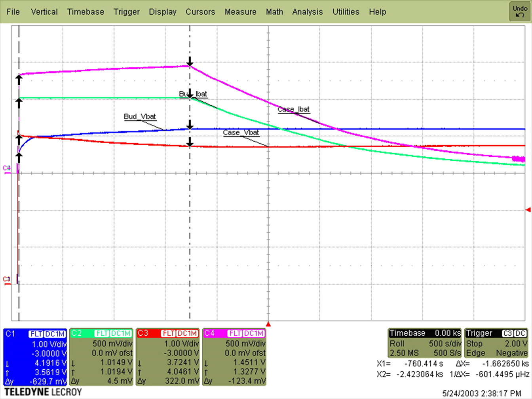Click the Undo button

[x=520, y=11]
